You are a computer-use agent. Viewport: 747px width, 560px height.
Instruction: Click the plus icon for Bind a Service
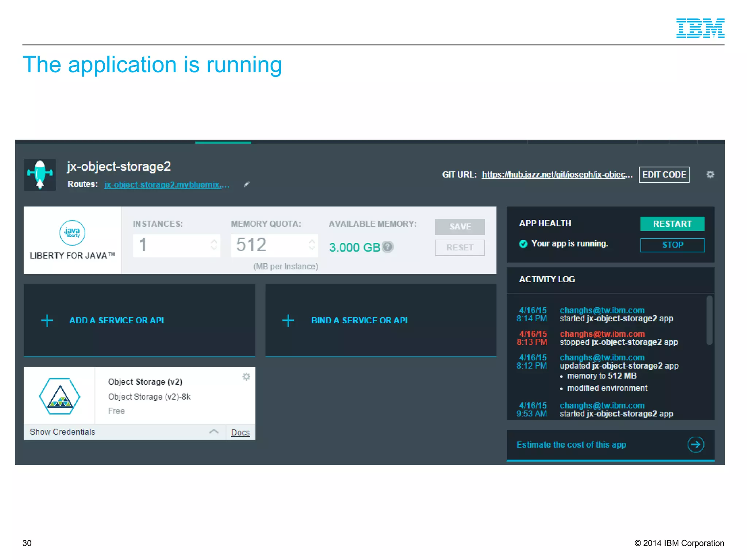pyautogui.click(x=288, y=320)
